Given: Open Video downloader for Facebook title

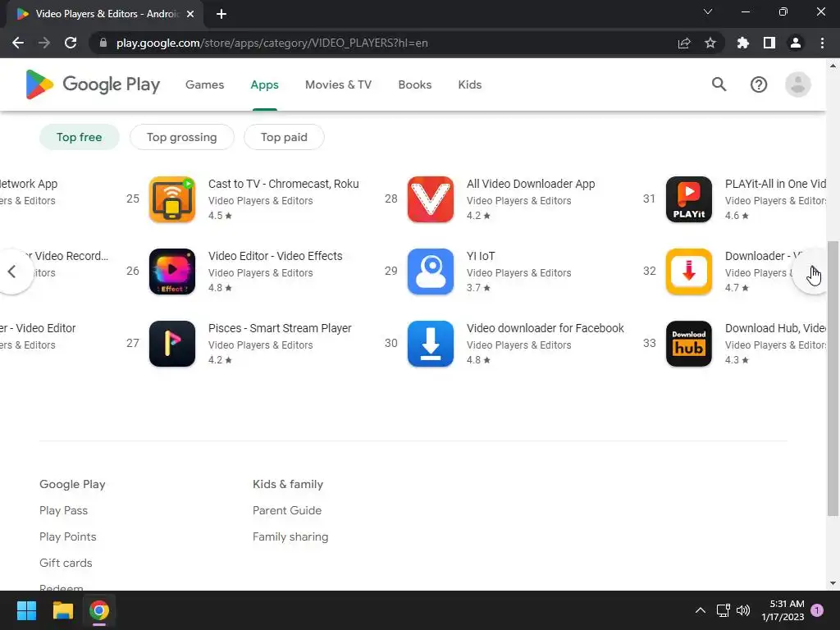Looking at the screenshot, I should click(x=546, y=328).
